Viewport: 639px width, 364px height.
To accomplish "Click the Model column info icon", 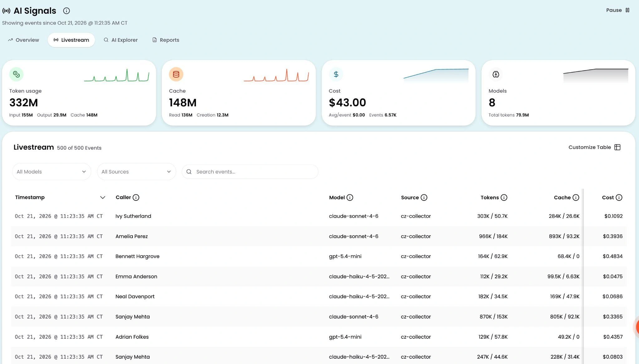I will (350, 197).
